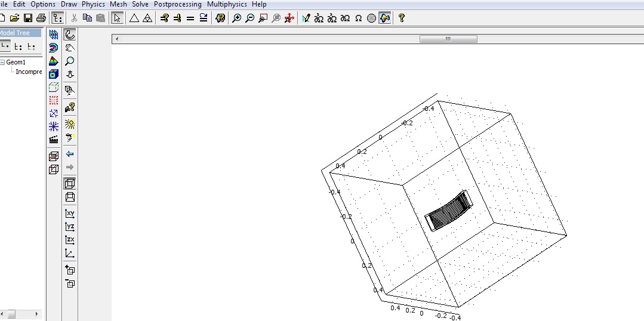Screen dimensions: 644x321
Task: Activate the arrow pointer select tool
Action: coord(117,18)
